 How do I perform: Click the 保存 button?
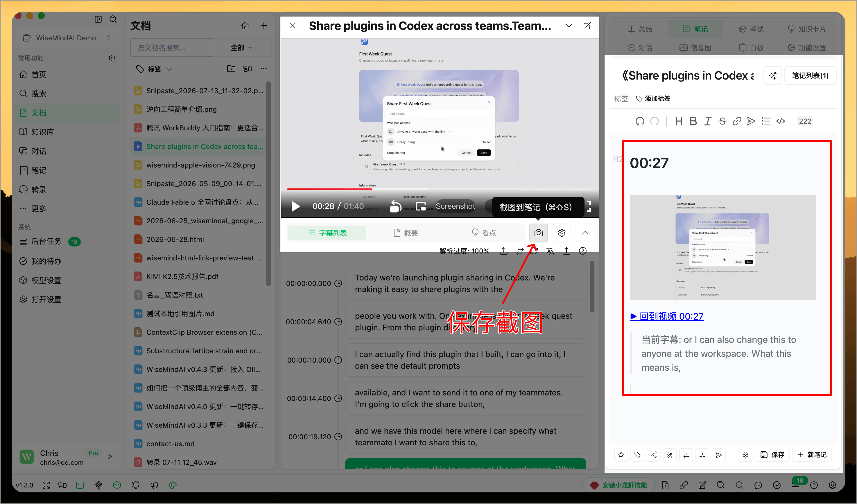772,455
